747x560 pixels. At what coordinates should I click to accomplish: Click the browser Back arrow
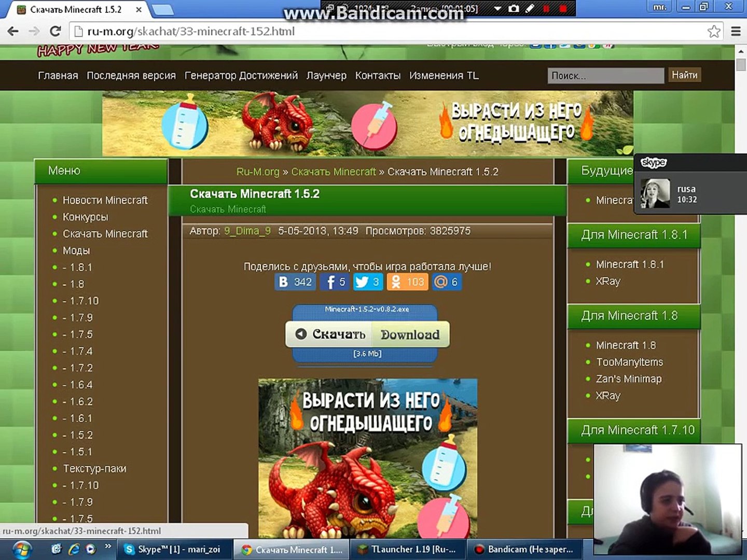(x=13, y=31)
